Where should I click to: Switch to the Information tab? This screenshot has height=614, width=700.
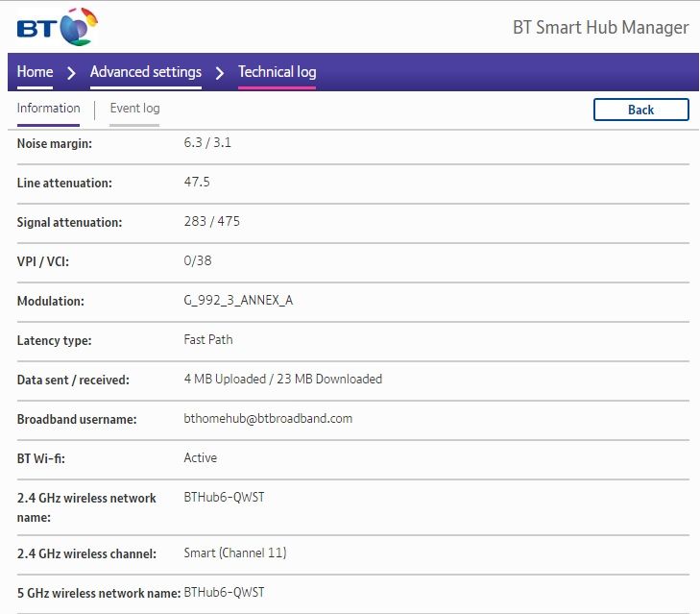tap(48, 109)
